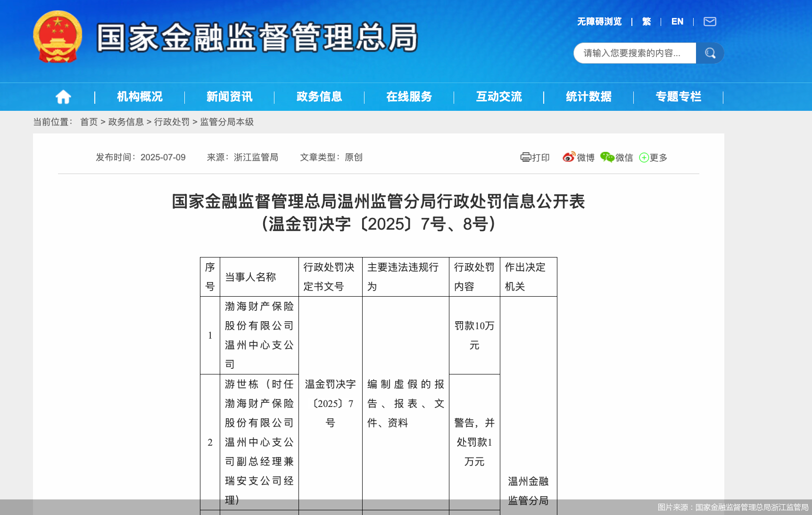Click subtitle 温金罚决字〔2025〕7号、8号
The height and width of the screenshot is (515, 812).
[x=378, y=224]
